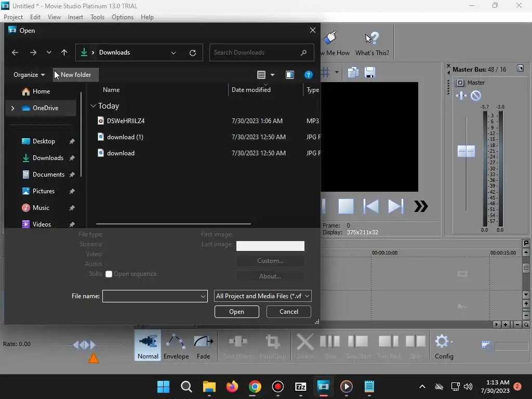This screenshot has height=399, width=532.
Task: Open the view options dropdown arrow
Action: [272, 75]
